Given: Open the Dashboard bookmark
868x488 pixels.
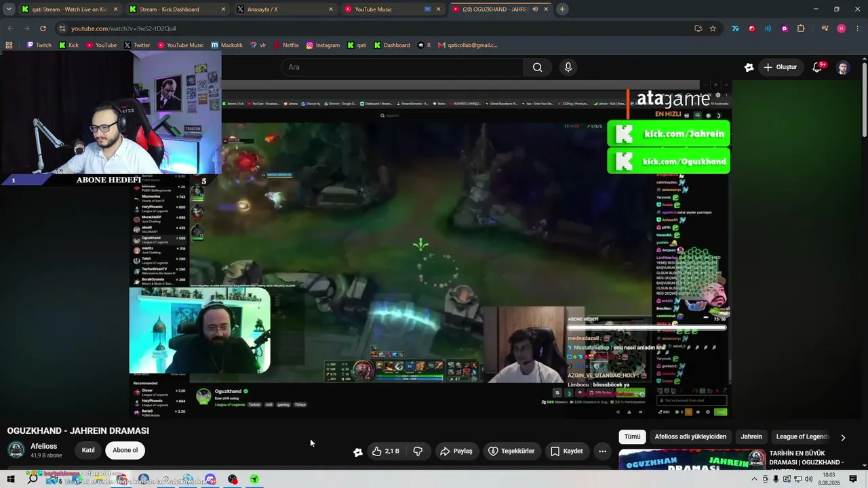Looking at the screenshot, I should [x=392, y=45].
